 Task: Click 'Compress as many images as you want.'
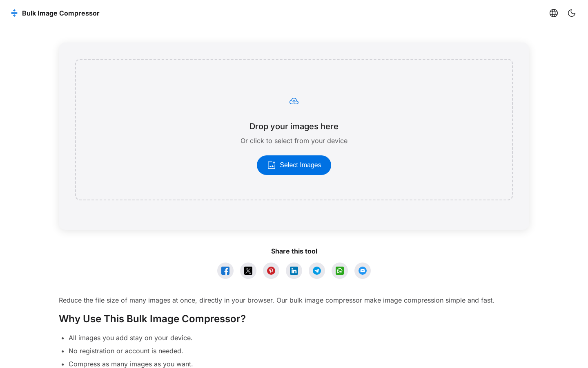(131, 364)
